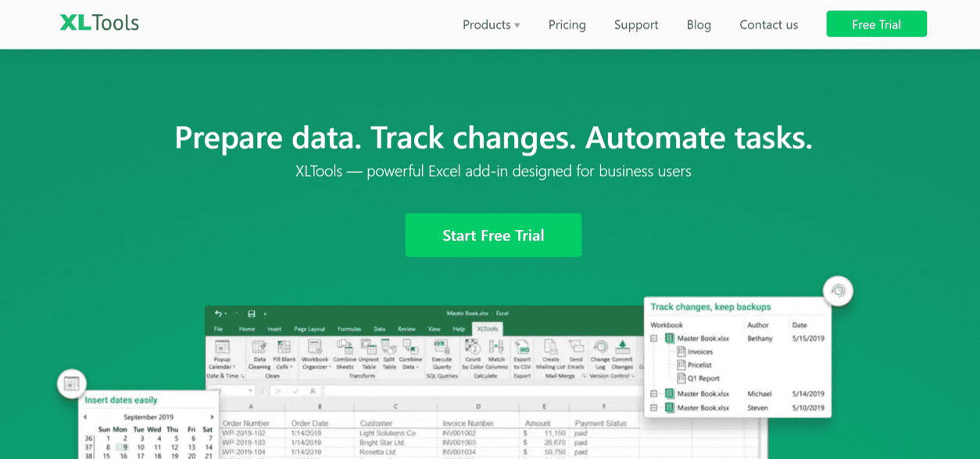Screen dimensions: 980x459
Task: Click the 'Author' column header in panel
Action: point(758,325)
